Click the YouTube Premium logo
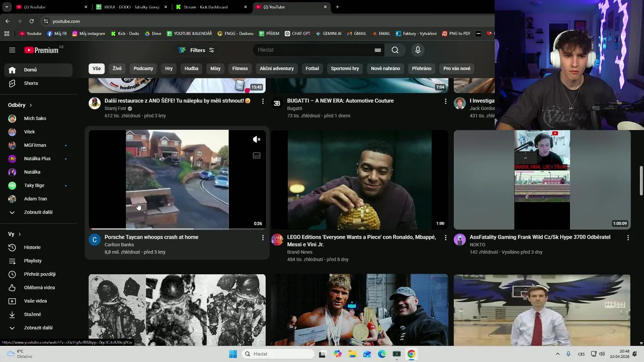This screenshot has height=362, width=644. [42, 50]
